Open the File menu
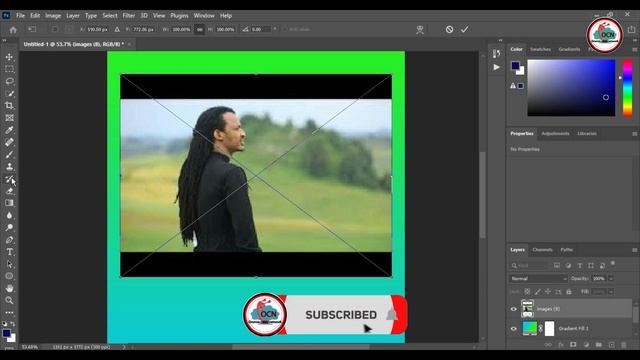The width and height of the screenshot is (640, 360). [x=20, y=16]
